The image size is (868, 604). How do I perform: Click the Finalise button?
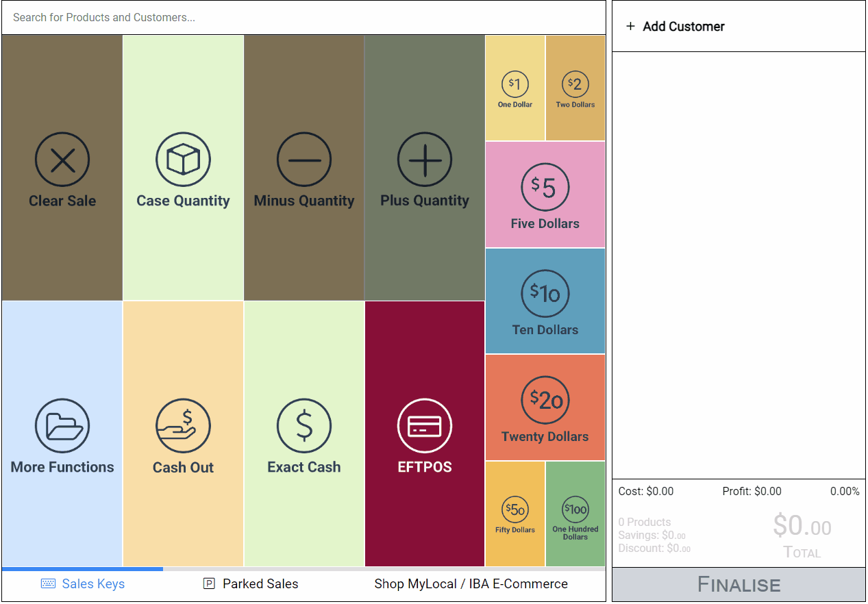739,585
